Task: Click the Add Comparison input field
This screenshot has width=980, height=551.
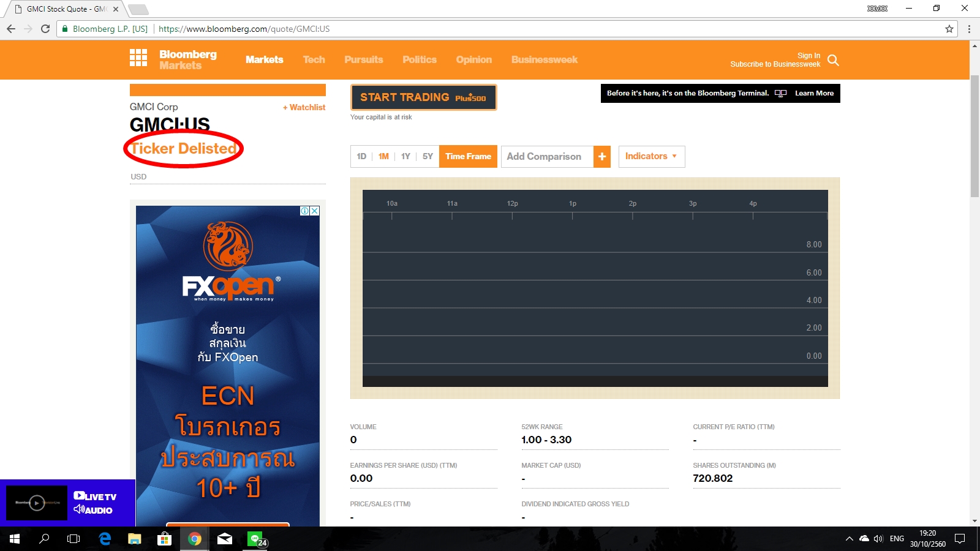Action: [x=547, y=157]
